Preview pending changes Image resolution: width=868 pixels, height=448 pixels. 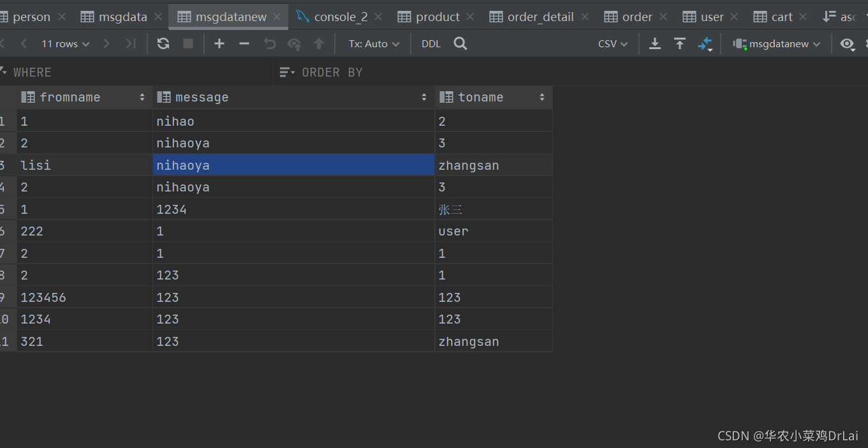[x=294, y=43]
